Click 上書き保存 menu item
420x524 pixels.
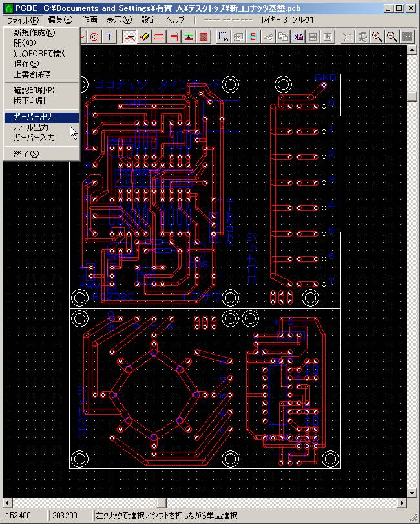pyautogui.click(x=32, y=74)
